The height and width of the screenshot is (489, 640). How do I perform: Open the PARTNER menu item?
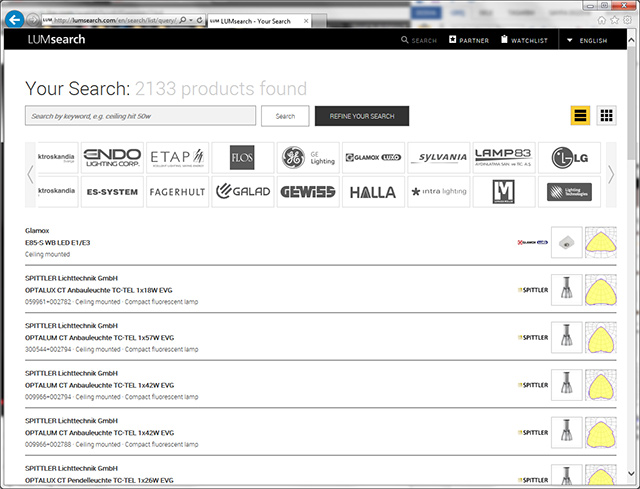[x=469, y=40]
